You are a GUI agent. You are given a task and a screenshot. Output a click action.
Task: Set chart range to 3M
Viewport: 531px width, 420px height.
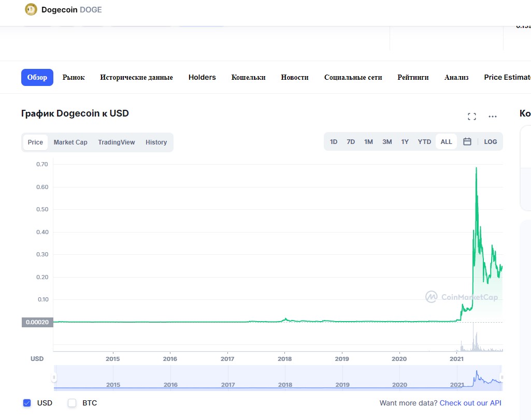click(387, 142)
